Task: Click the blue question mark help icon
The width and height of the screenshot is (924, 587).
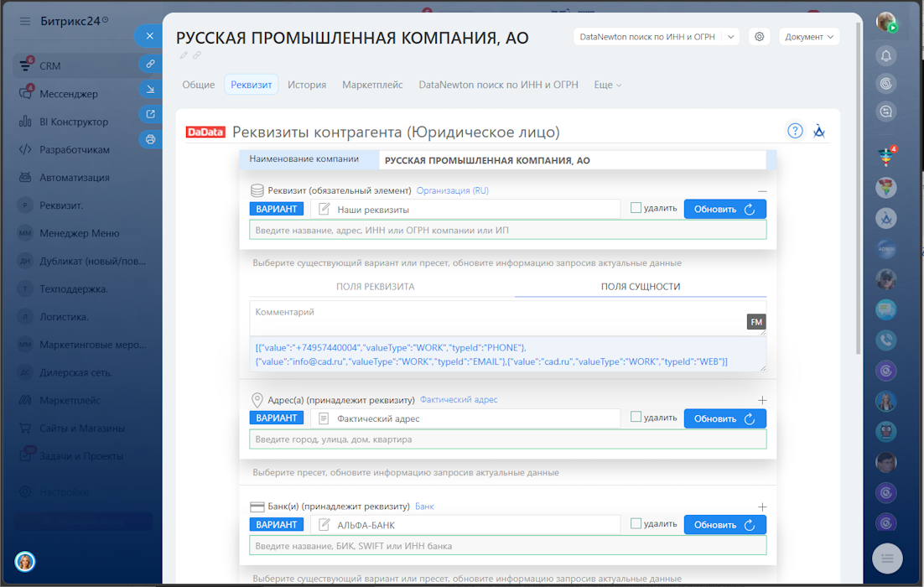Action: click(795, 131)
